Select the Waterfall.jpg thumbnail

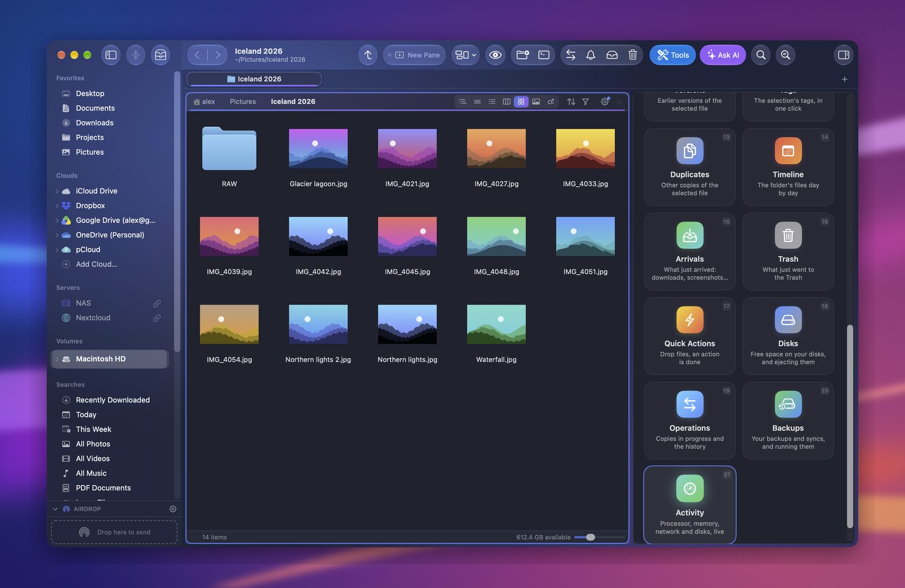(x=497, y=325)
